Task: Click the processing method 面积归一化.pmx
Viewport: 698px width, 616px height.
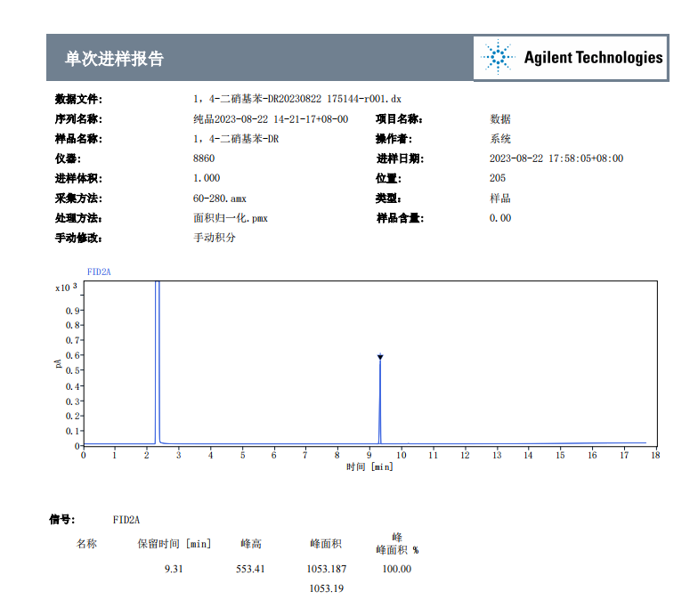Action: pos(231,218)
